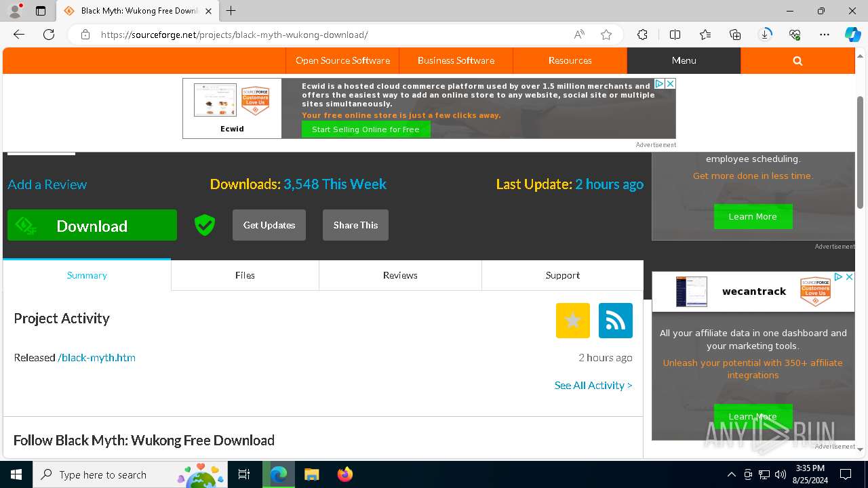This screenshot has width=868, height=488.
Task: Open the Collections icon
Action: pyautogui.click(x=735, y=35)
